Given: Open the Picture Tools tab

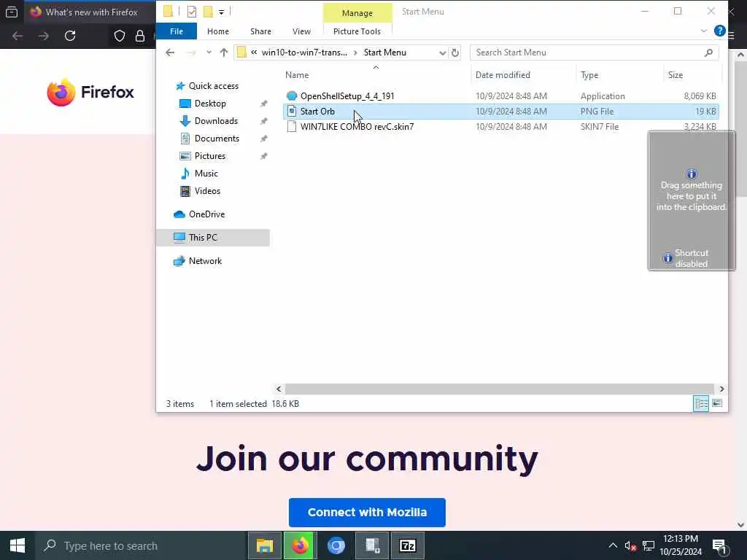Looking at the screenshot, I should point(357,31).
